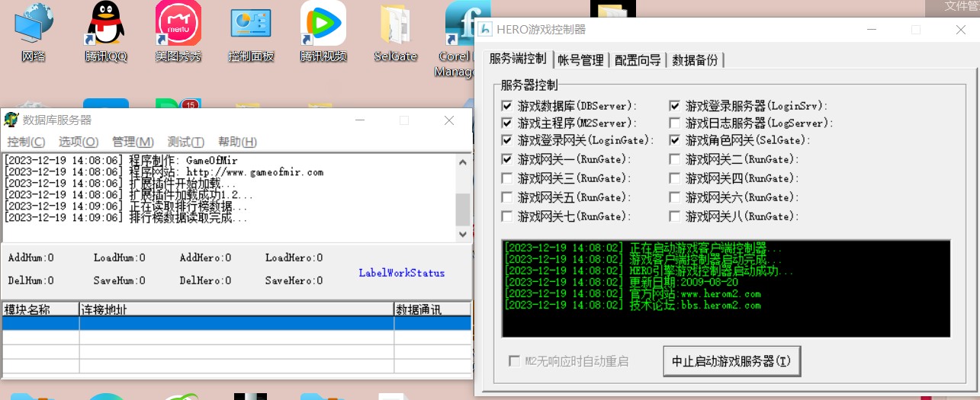The image size is (980, 400).
Task: Click the log scrollbar down arrow
Action: click(463, 235)
